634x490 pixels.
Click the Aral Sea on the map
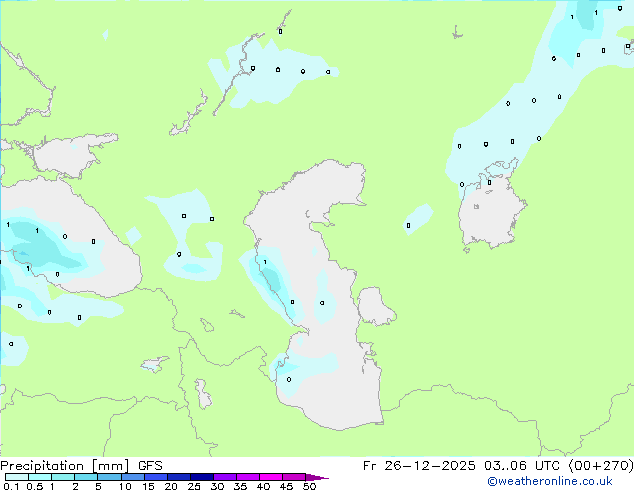[x=491, y=212]
